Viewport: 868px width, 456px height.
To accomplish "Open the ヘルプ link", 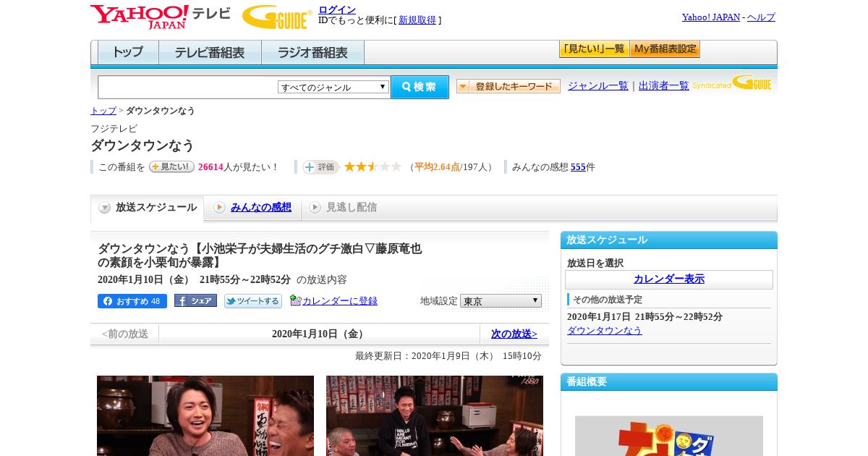I will [x=761, y=17].
